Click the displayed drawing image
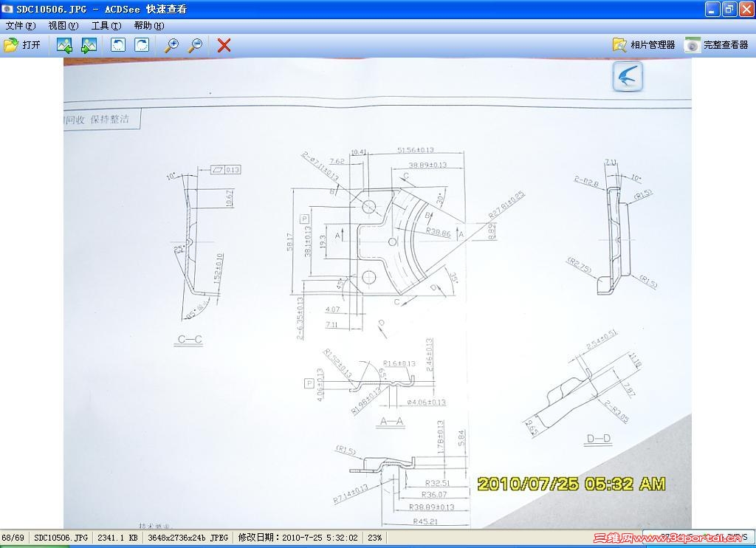Viewport: 756px width, 548px height. [377, 293]
